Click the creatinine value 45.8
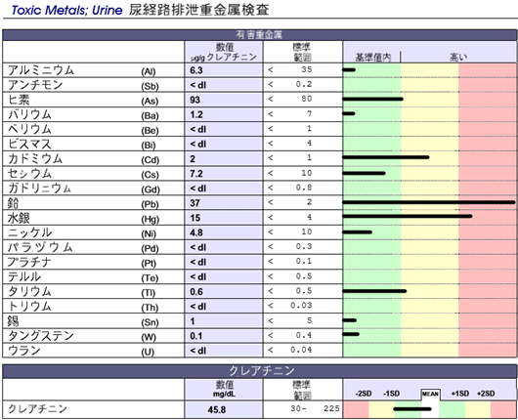Viewport: 518px width, 420px height. click(217, 410)
